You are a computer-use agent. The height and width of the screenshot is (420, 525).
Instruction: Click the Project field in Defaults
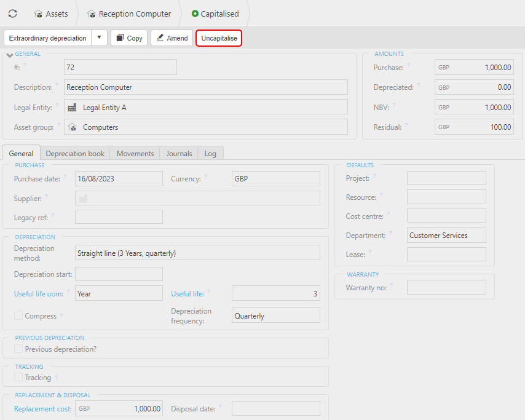click(x=446, y=178)
